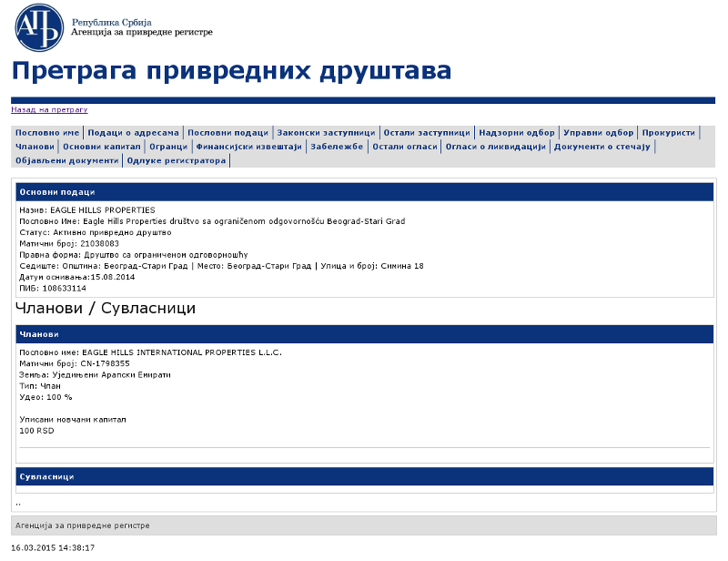Click the 'ПИБ: 108633114' line
The image size is (728, 561).
pyautogui.click(x=53, y=288)
